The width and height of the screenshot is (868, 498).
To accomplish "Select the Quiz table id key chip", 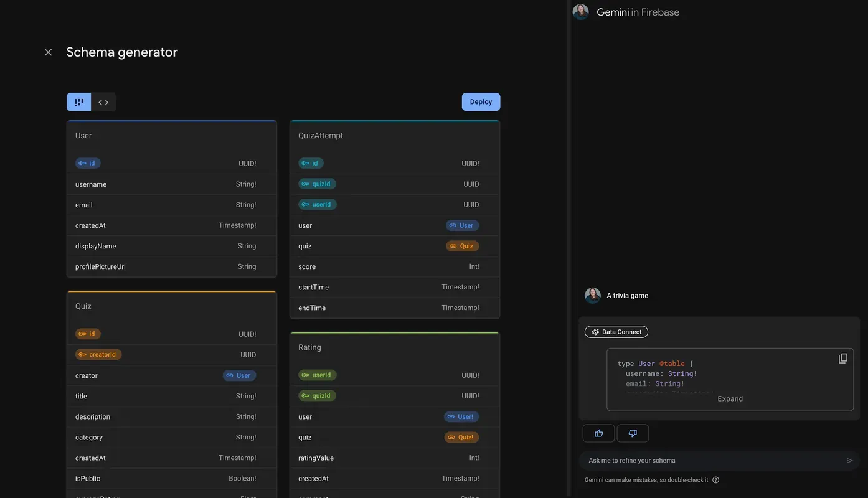I will [x=88, y=334].
